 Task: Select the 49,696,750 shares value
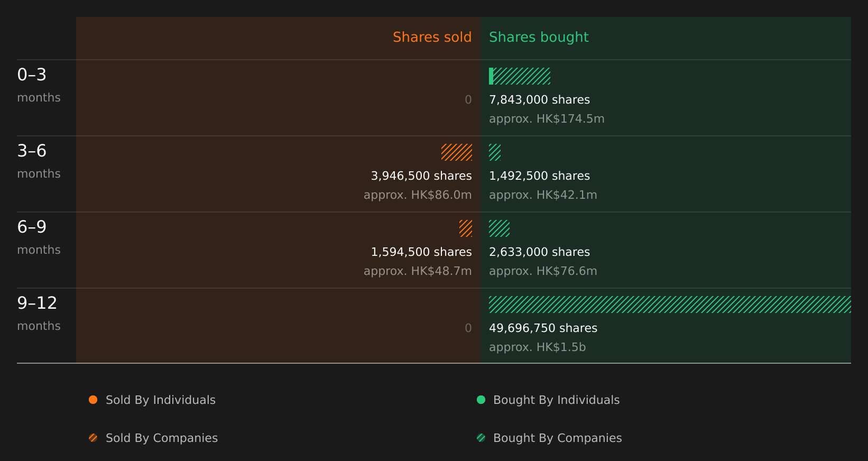543,328
